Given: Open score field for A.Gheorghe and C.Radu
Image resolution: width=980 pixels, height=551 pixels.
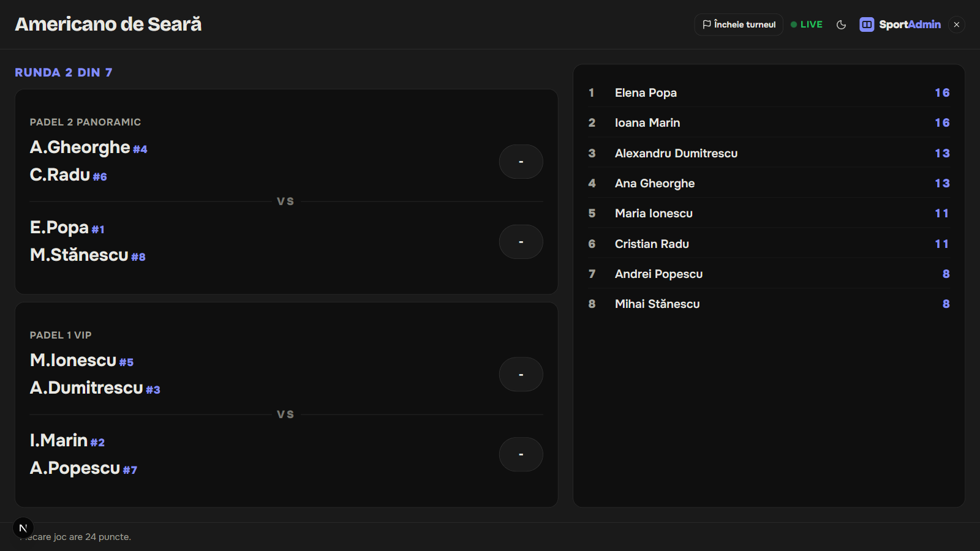Looking at the screenshot, I should coord(521,162).
